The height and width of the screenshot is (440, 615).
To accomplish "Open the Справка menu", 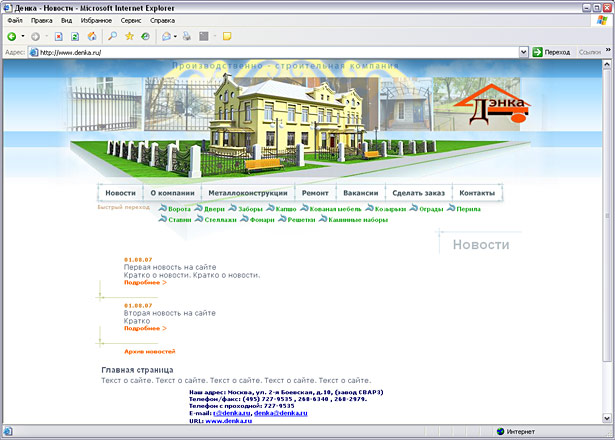I will coord(162,20).
